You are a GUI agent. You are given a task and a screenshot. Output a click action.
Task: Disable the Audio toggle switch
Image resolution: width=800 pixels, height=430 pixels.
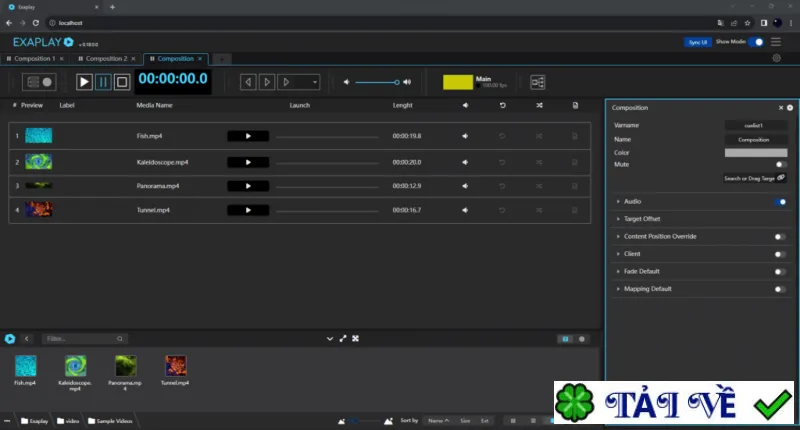pyautogui.click(x=781, y=201)
